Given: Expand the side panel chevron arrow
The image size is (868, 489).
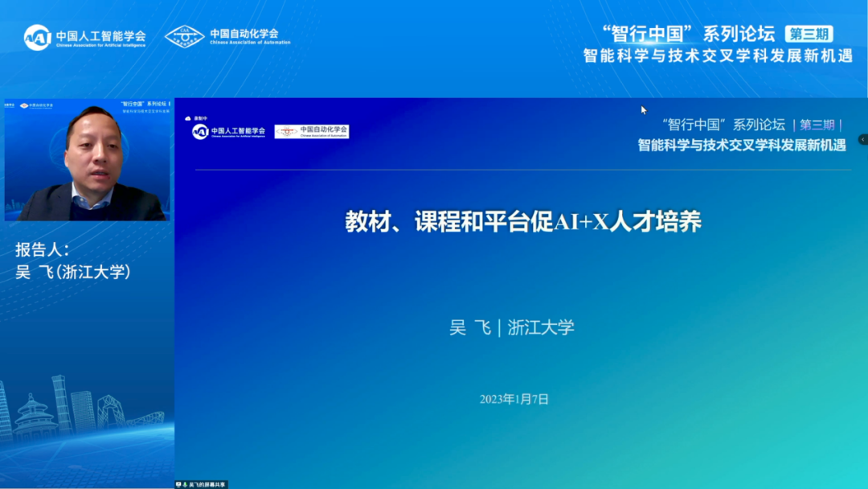Looking at the screenshot, I should pyautogui.click(x=862, y=139).
